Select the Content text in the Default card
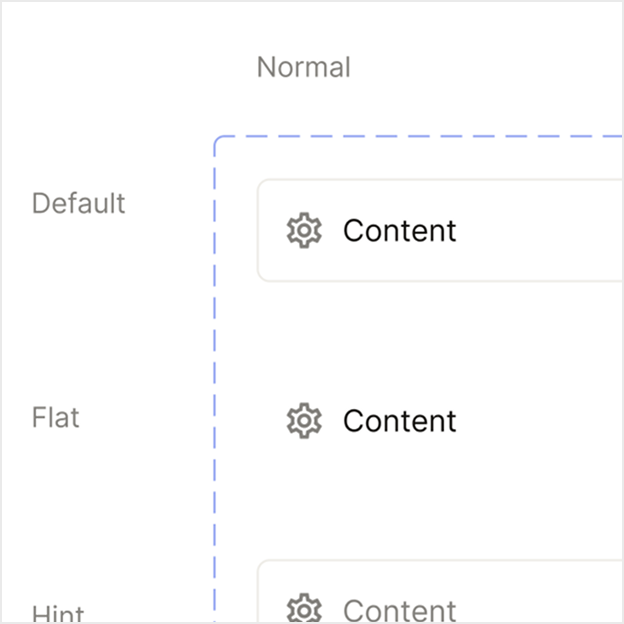The image size is (624, 624). click(399, 231)
